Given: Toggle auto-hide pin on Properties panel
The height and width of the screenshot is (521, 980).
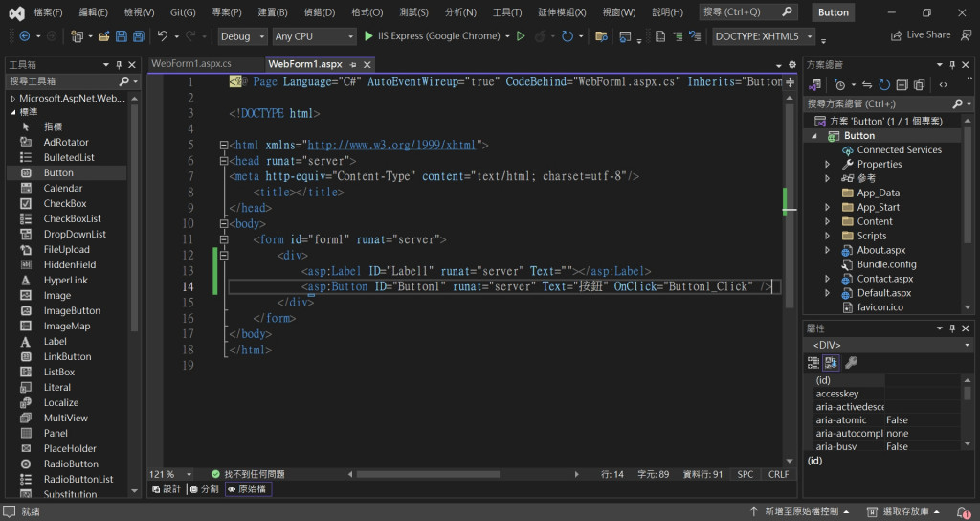Looking at the screenshot, I should [x=952, y=328].
